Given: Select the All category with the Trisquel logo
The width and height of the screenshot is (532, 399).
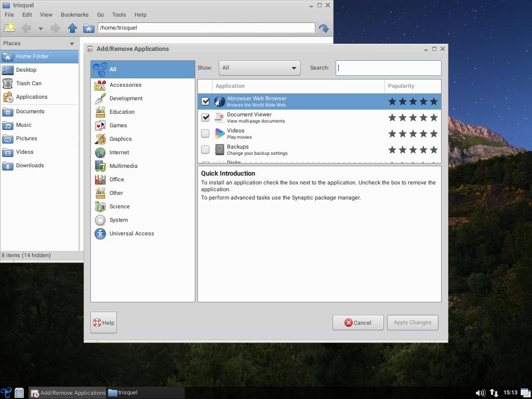Looking at the screenshot, I should point(143,69).
